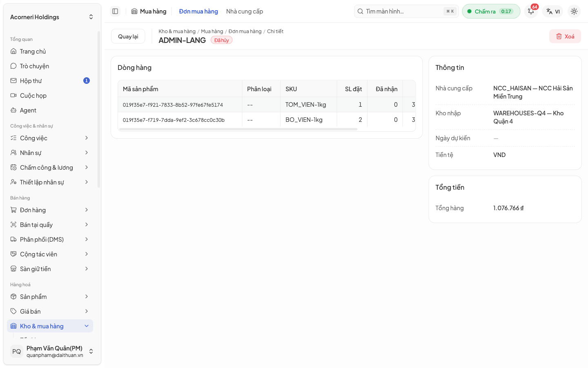588x368 pixels.
Task: Select the BO_VIEN-1kg SKU cell
Action: click(309, 120)
